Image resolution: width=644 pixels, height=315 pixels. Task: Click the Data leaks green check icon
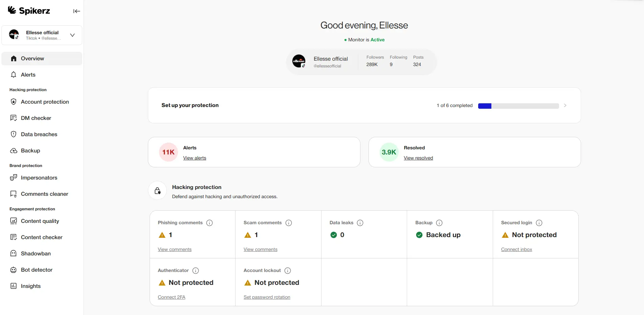coord(334,235)
